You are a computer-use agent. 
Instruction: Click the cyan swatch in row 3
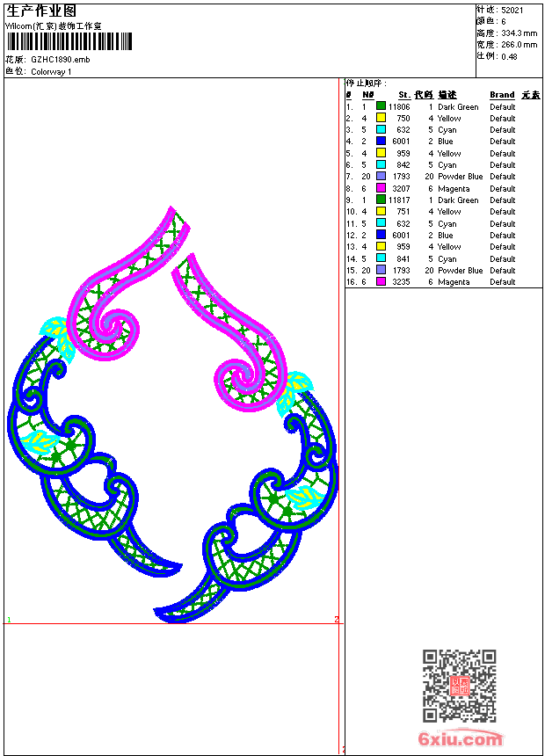[381, 129]
